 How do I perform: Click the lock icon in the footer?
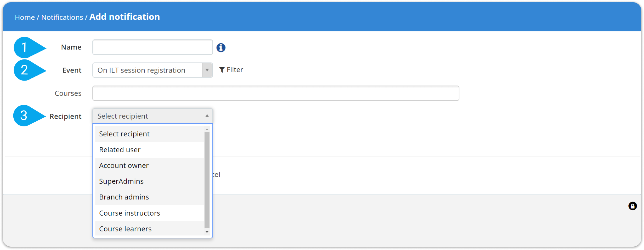tap(632, 206)
